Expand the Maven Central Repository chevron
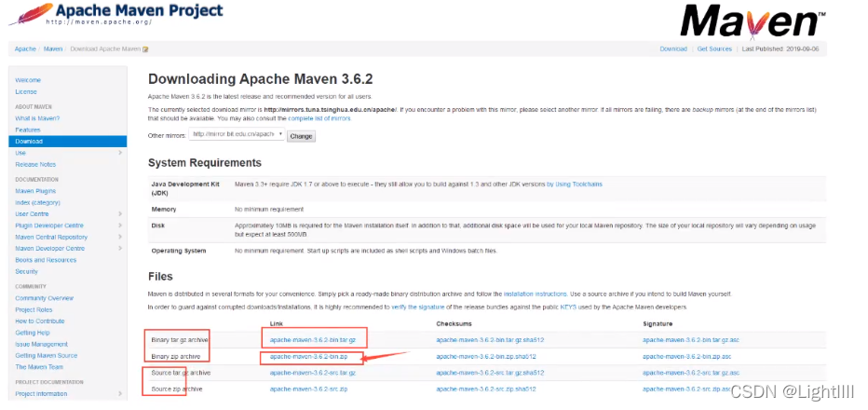This screenshot has width=868, height=410. 120,237
